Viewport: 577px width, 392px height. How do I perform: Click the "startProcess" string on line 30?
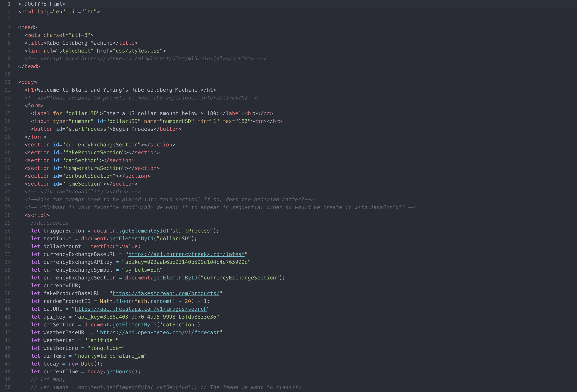click(x=191, y=231)
